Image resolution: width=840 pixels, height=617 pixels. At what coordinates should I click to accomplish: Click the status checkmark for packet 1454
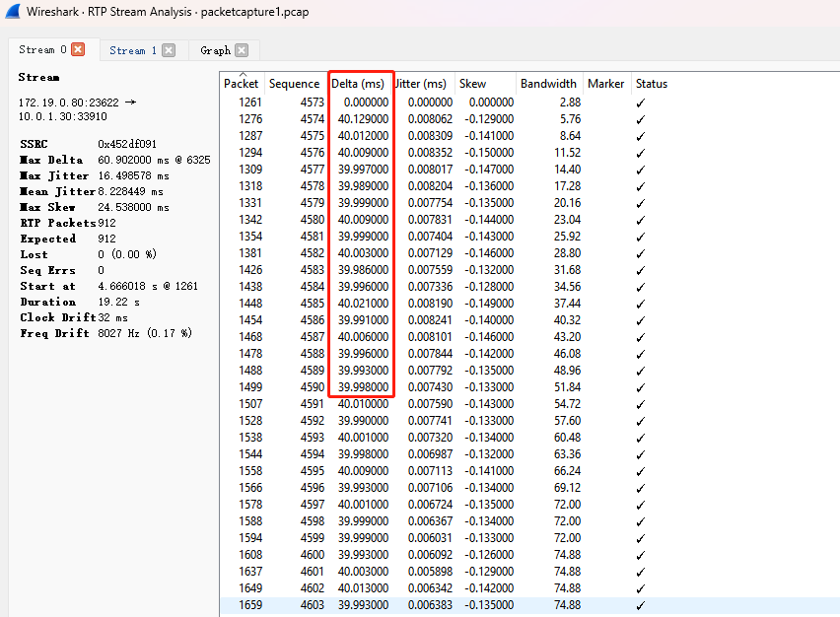tap(641, 320)
